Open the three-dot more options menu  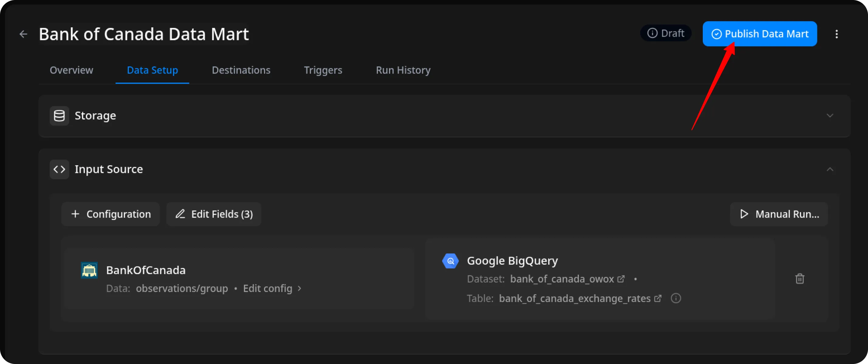click(836, 34)
